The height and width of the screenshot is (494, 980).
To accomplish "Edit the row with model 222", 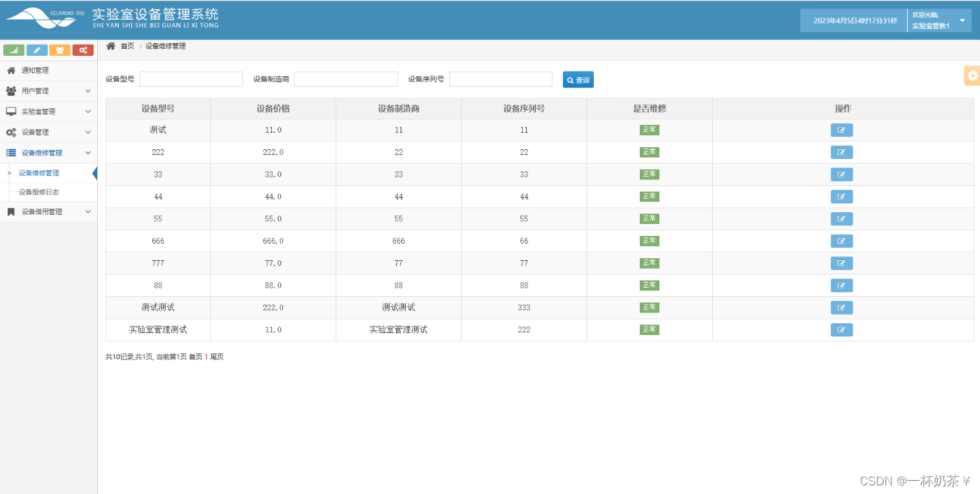I will point(841,152).
